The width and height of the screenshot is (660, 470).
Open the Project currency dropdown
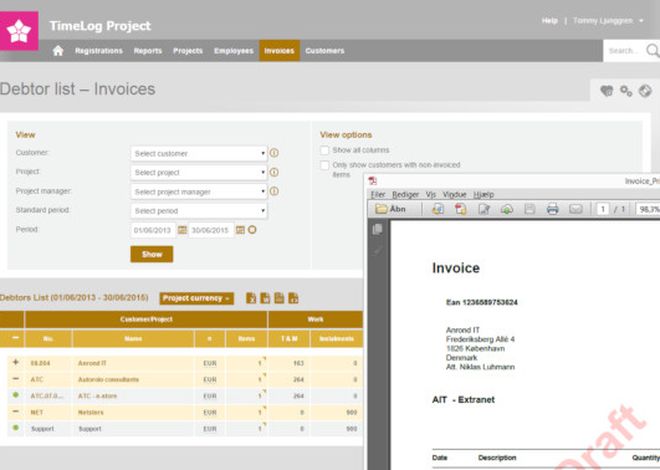(x=197, y=298)
